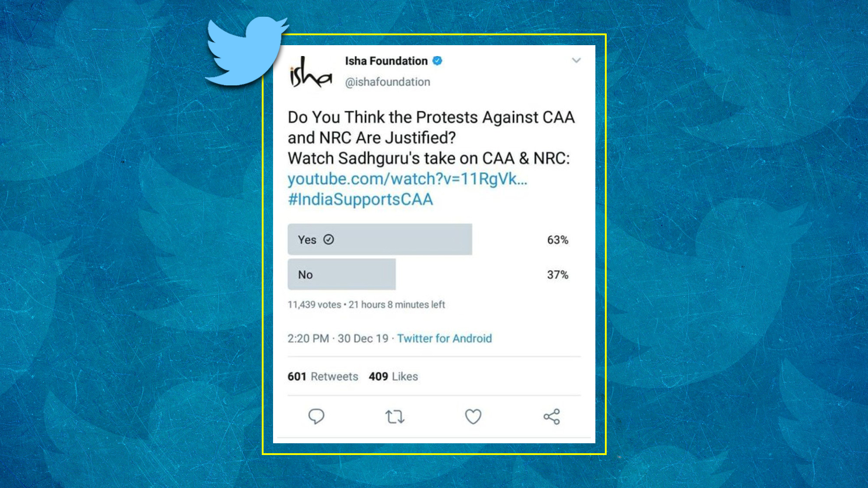Click the 11,439 votes count text
Image resolution: width=868 pixels, height=488 pixels.
[314, 305]
